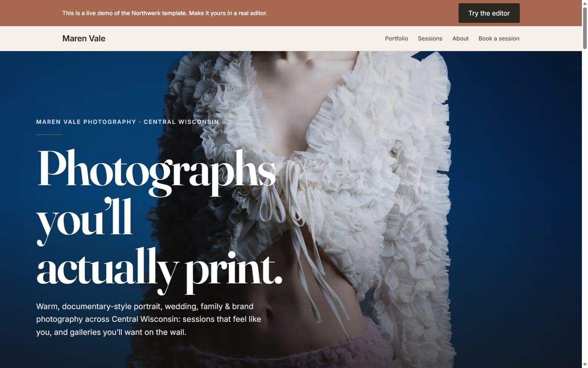Open the About nav link
Viewport: 588px width, 368px height.
click(460, 38)
